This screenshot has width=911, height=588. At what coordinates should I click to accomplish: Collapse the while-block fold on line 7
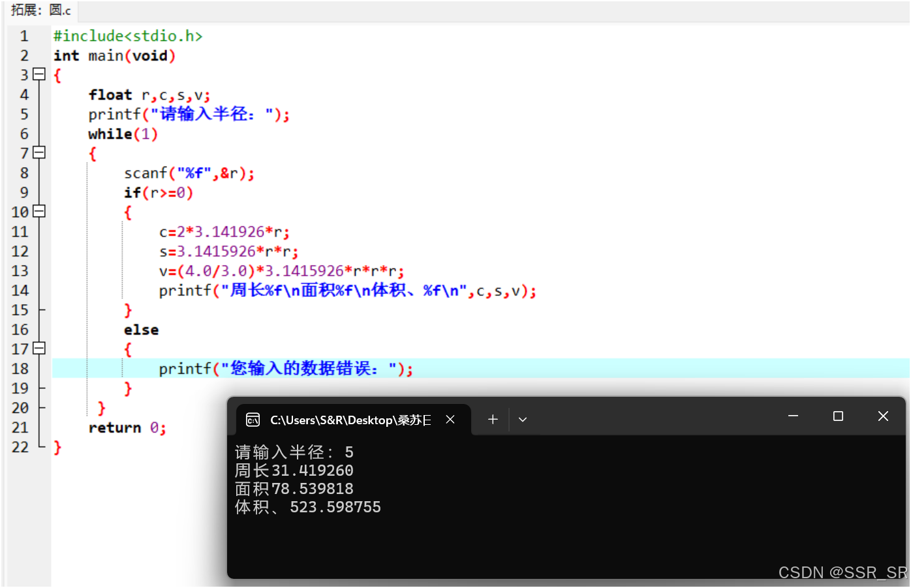pyautogui.click(x=39, y=153)
